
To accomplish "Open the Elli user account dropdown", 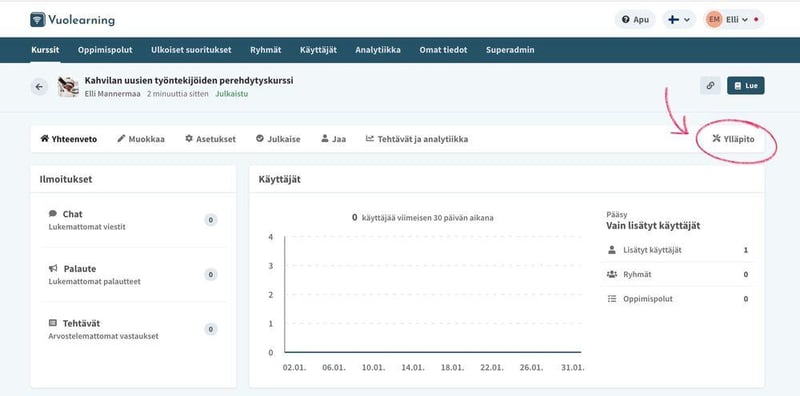I will pos(734,20).
